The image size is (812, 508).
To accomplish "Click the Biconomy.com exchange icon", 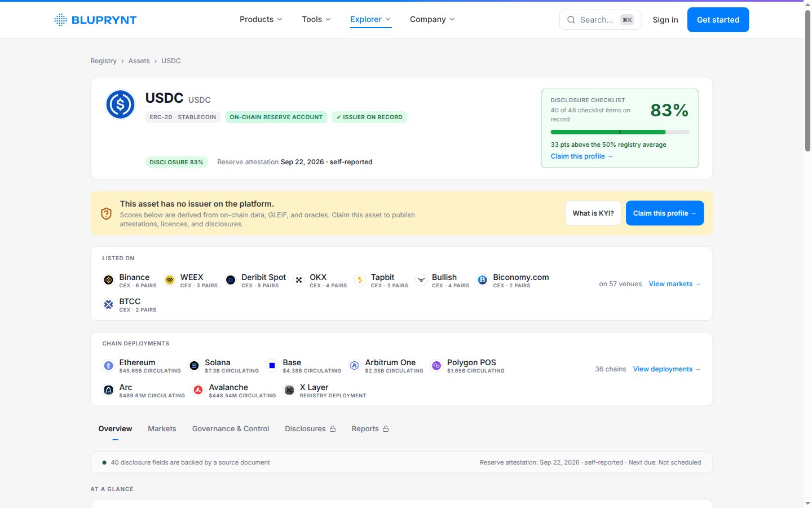I will (x=482, y=280).
